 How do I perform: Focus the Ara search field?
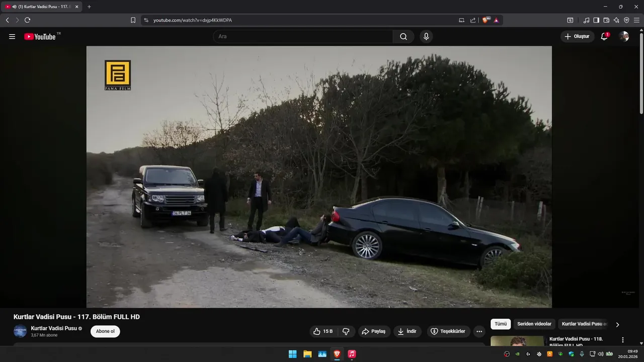pyautogui.click(x=303, y=36)
